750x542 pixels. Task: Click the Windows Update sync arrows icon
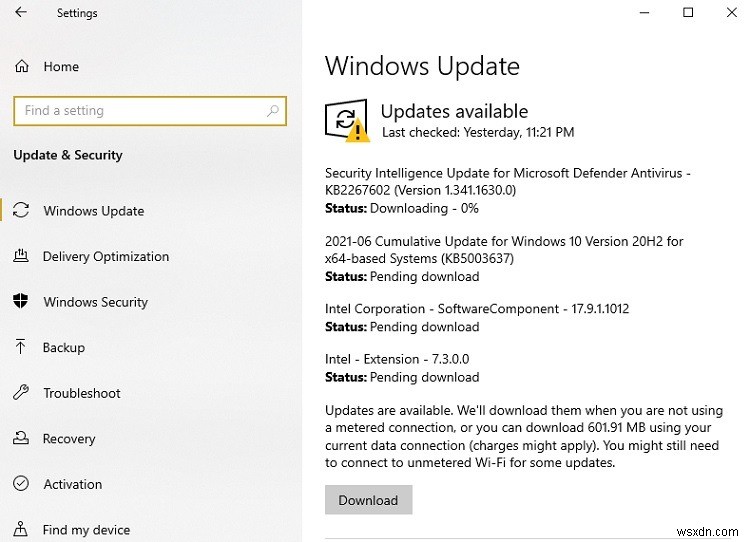point(21,210)
